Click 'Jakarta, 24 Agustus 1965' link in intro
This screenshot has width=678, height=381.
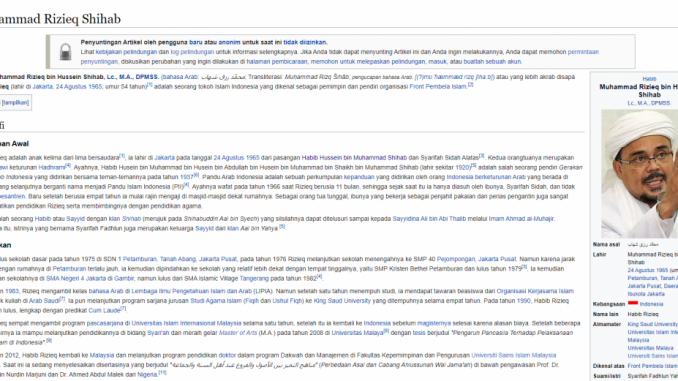click(67, 86)
